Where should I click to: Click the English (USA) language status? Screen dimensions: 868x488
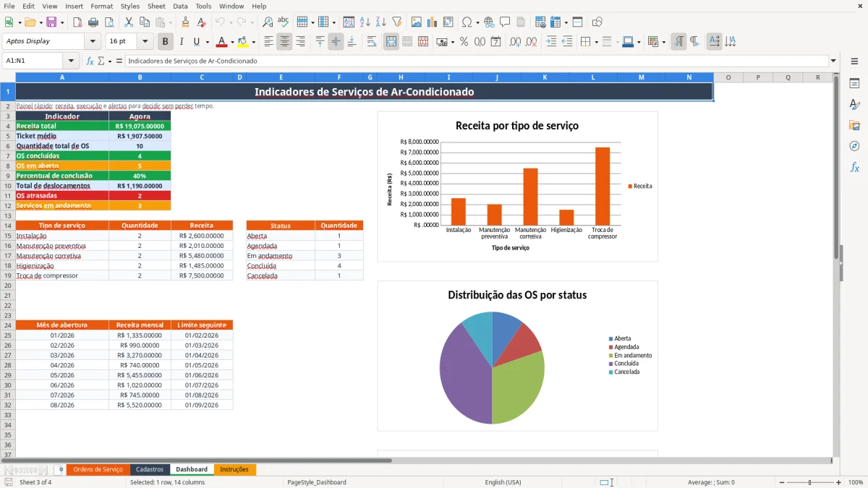(503, 482)
